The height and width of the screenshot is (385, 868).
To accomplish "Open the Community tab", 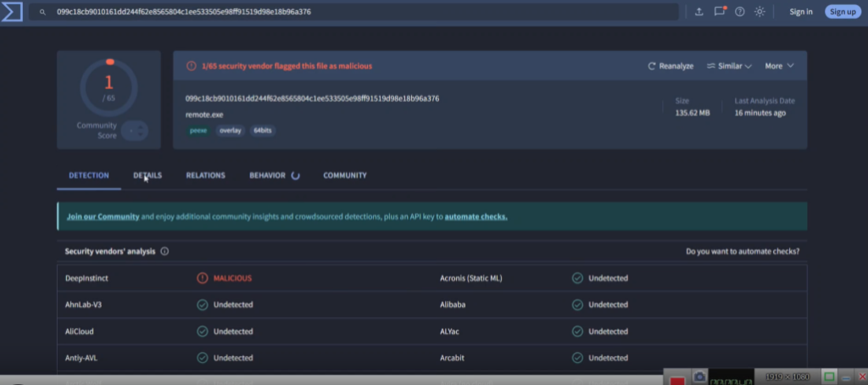I will pyautogui.click(x=344, y=176).
